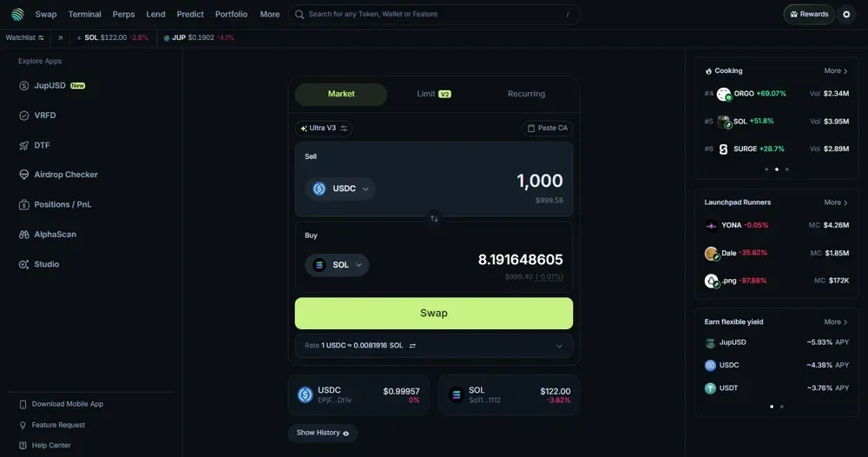Click the Jupiter logo in top left
Screen dimensions: 868x457
coord(17,15)
